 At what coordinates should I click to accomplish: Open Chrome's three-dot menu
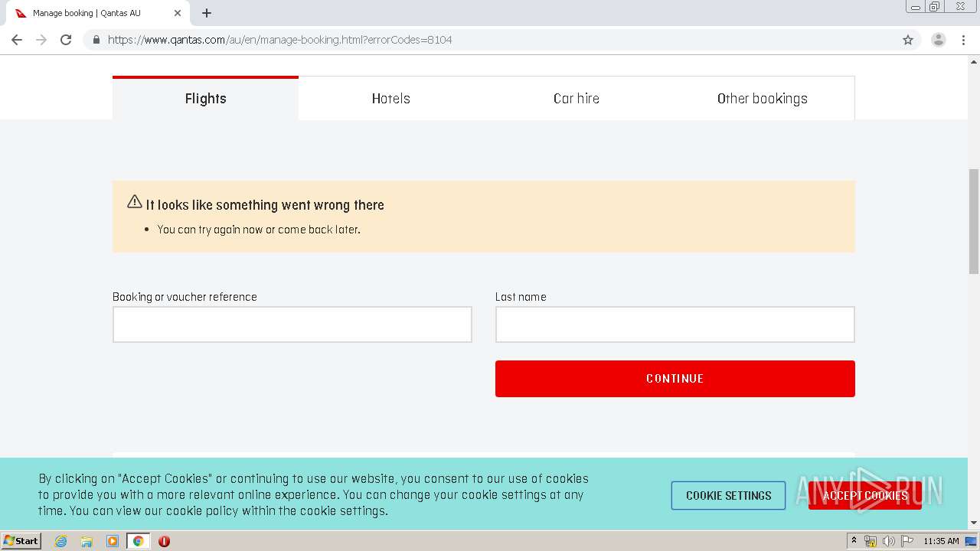963,40
